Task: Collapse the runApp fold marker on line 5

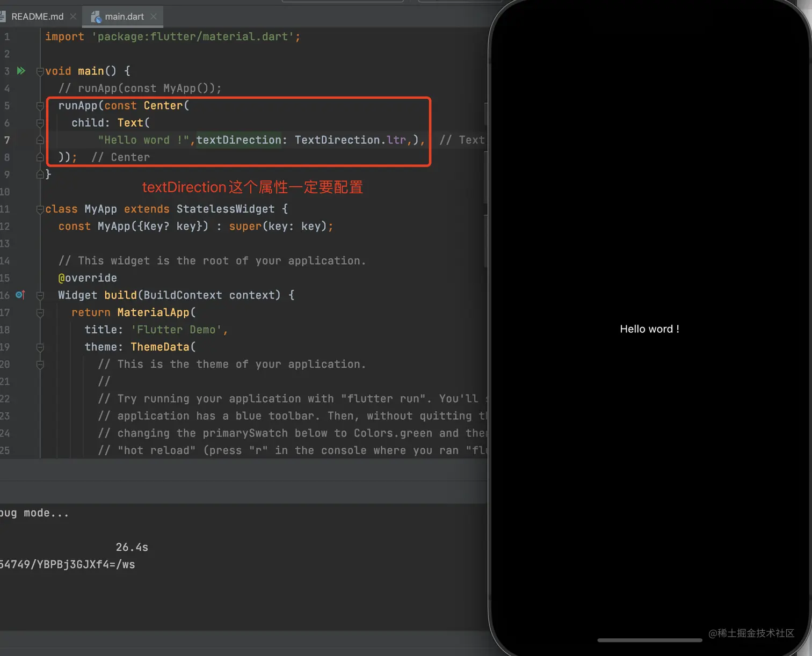Action: tap(40, 106)
